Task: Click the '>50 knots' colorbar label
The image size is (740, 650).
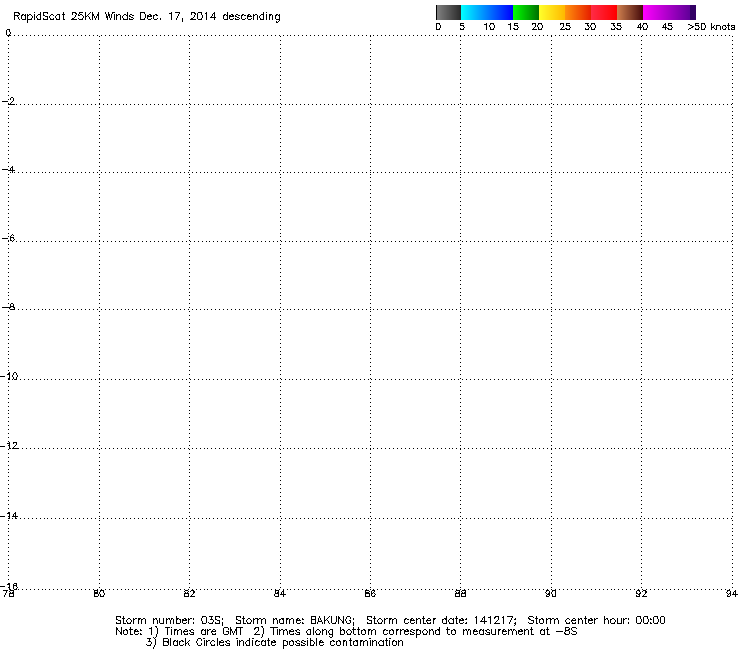Action: 711,27
